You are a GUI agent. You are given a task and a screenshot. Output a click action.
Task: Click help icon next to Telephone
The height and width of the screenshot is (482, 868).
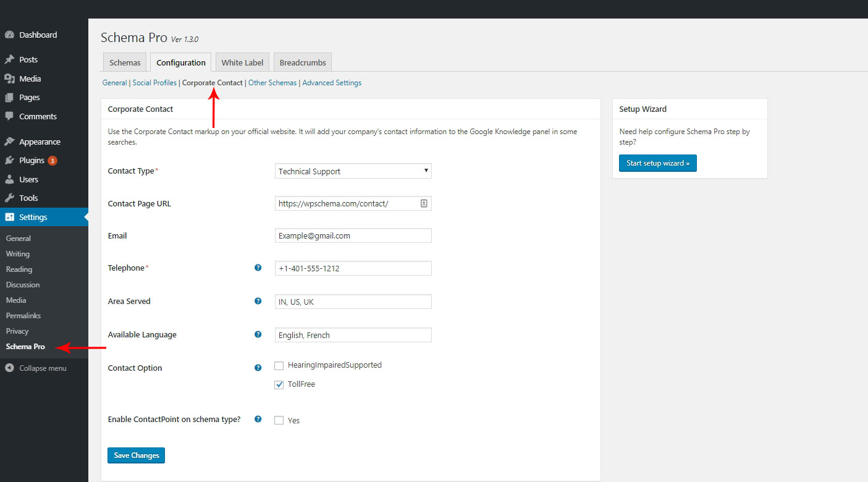pos(258,268)
